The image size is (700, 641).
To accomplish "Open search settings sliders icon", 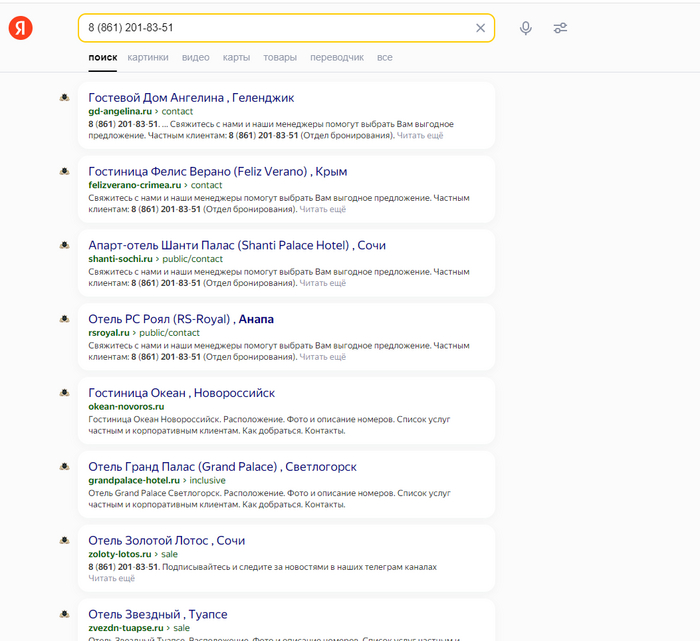I will pos(560,28).
